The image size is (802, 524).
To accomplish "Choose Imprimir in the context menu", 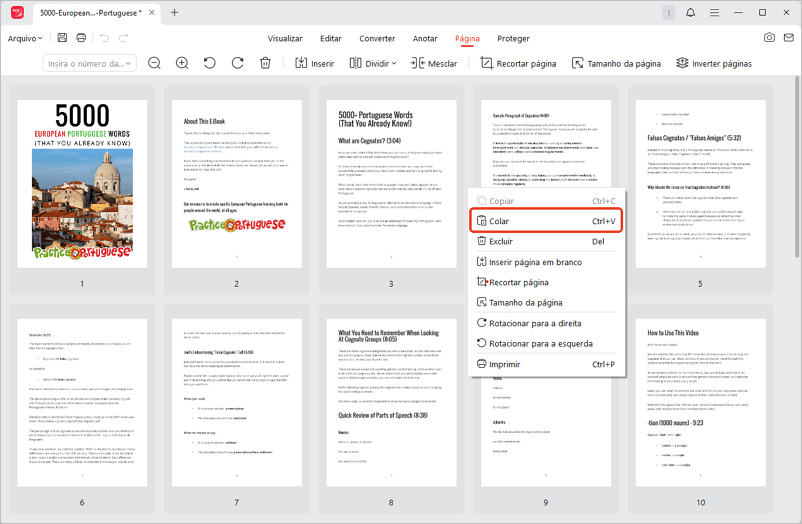I will pos(546,364).
